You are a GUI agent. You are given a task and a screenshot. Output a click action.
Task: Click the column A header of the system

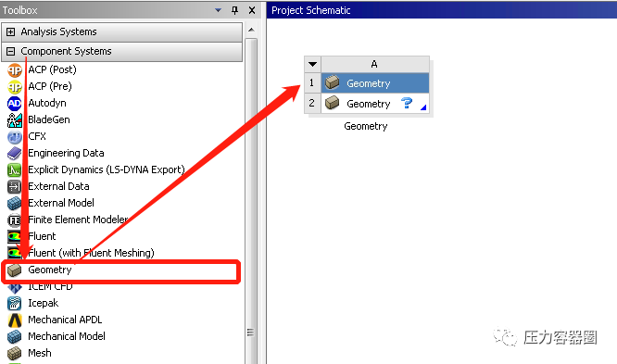[x=375, y=64]
